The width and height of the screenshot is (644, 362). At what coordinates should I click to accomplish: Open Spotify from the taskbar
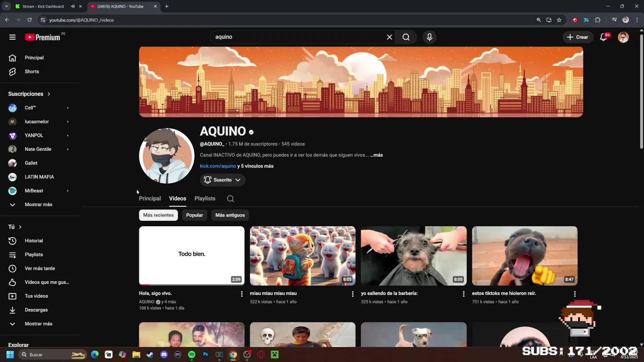[192, 354]
